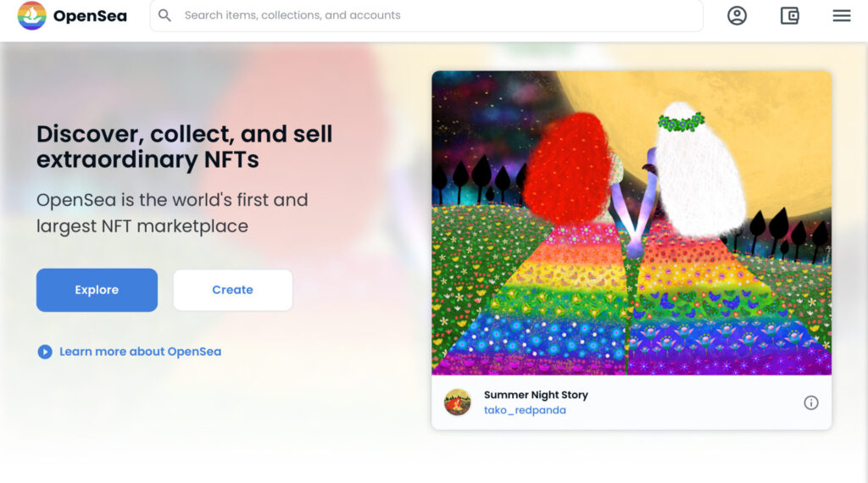Click the tako_redpanda creator avatar

[x=457, y=402]
